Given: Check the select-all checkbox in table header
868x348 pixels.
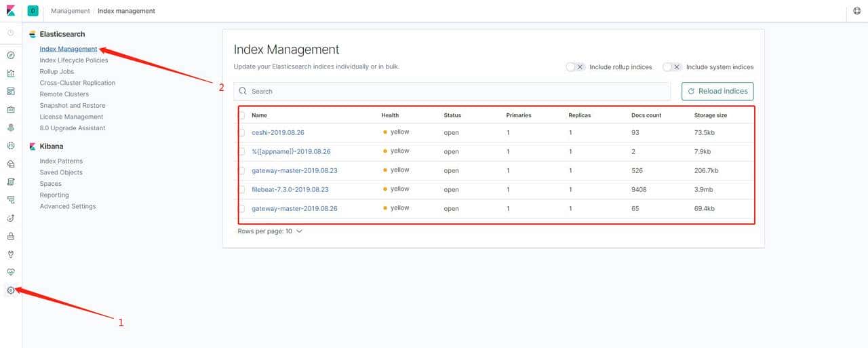Looking at the screenshot, I should tap(241, 115).
